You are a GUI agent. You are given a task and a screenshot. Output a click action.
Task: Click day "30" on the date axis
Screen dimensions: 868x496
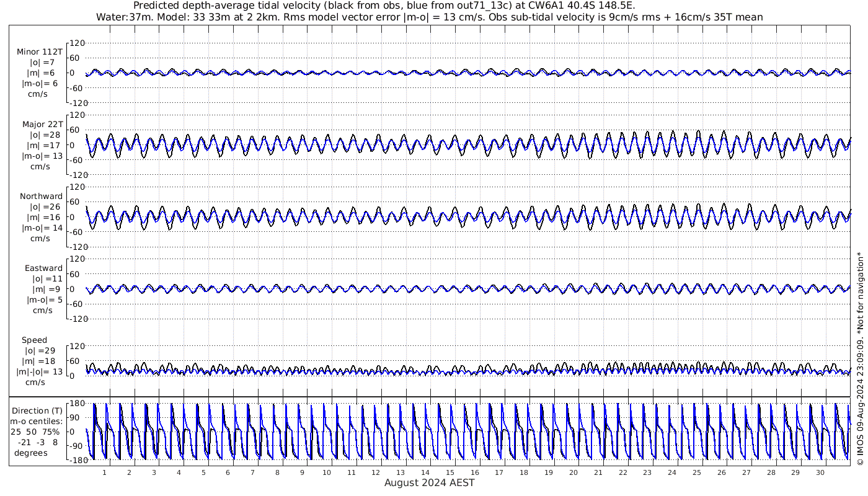[820, 472]
